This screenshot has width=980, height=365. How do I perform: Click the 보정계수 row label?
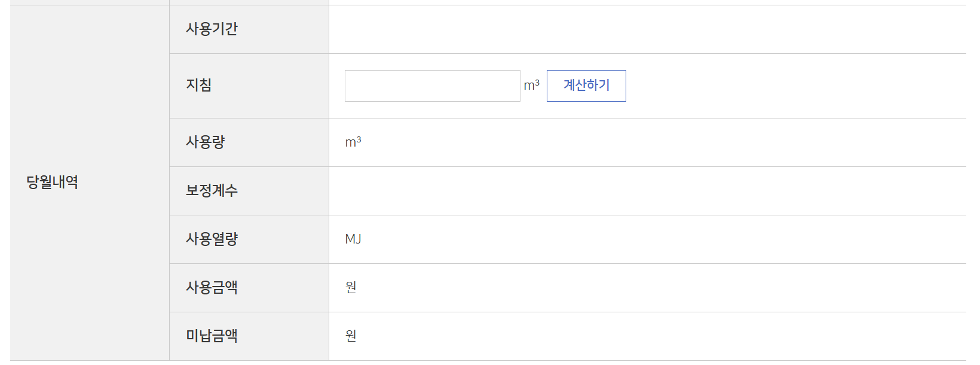212,190
